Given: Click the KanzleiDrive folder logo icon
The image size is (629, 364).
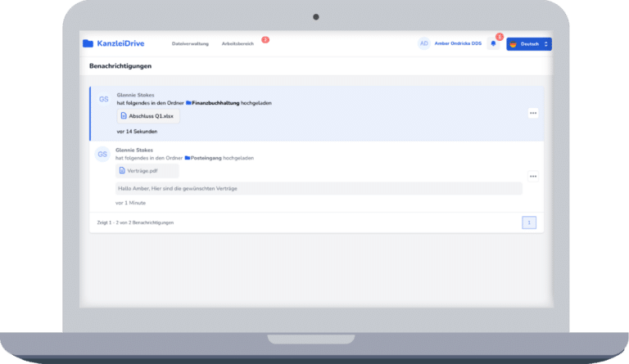Looking at the screenshot, I should 88,43.
